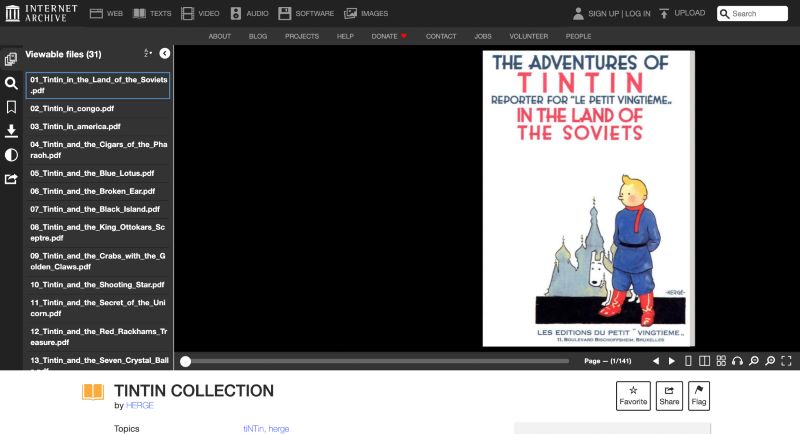
Task: Open the Volunteer link
Action: (529, 36)
